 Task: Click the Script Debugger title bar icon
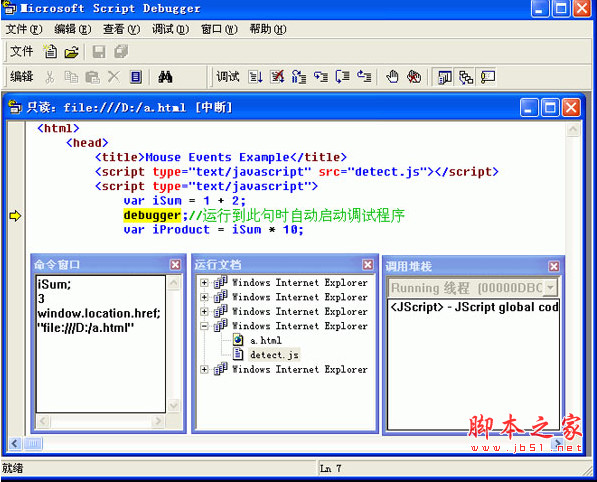pos(9,8)
